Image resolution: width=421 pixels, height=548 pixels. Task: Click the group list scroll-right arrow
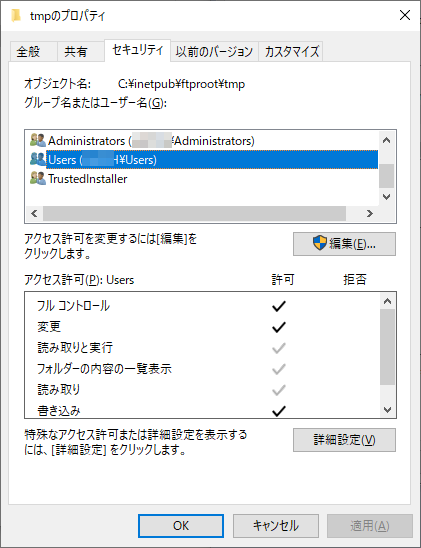tap(370, 214)
